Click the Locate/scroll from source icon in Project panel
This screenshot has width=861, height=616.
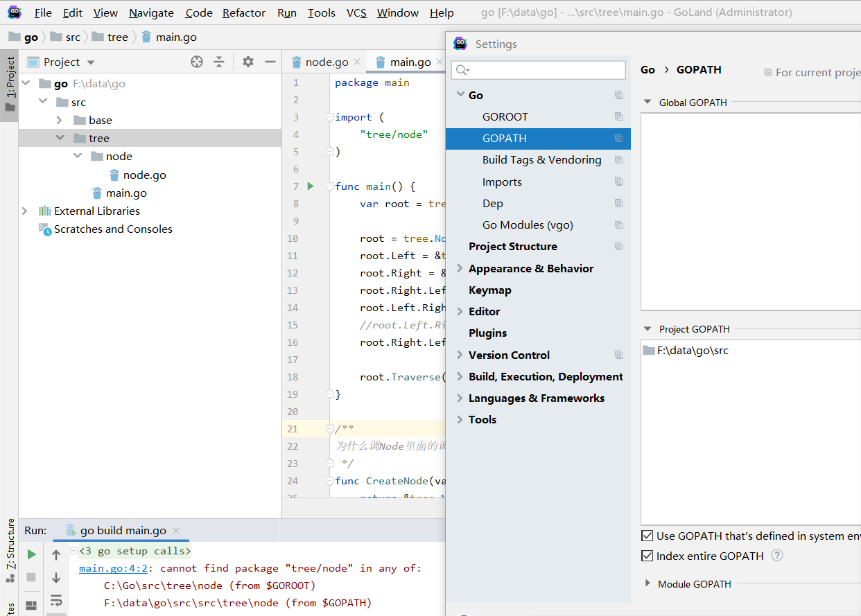(197, 62)
